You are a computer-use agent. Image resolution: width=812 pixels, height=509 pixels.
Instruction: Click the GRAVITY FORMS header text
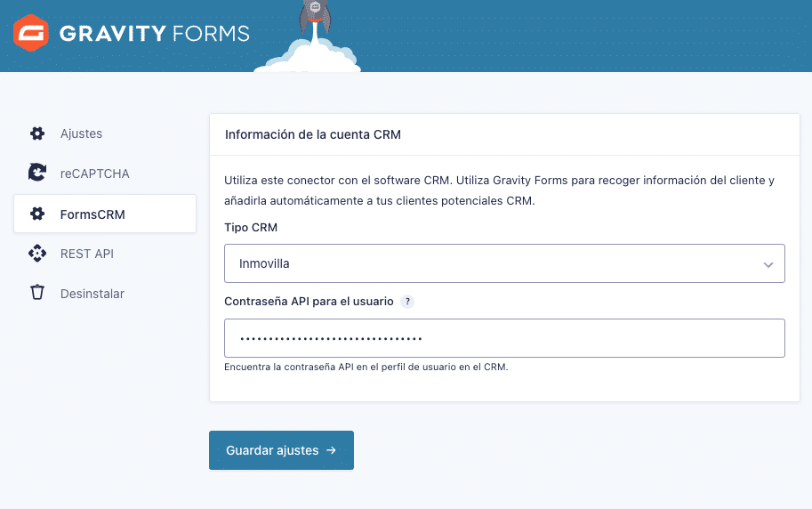tap(154, 35)
